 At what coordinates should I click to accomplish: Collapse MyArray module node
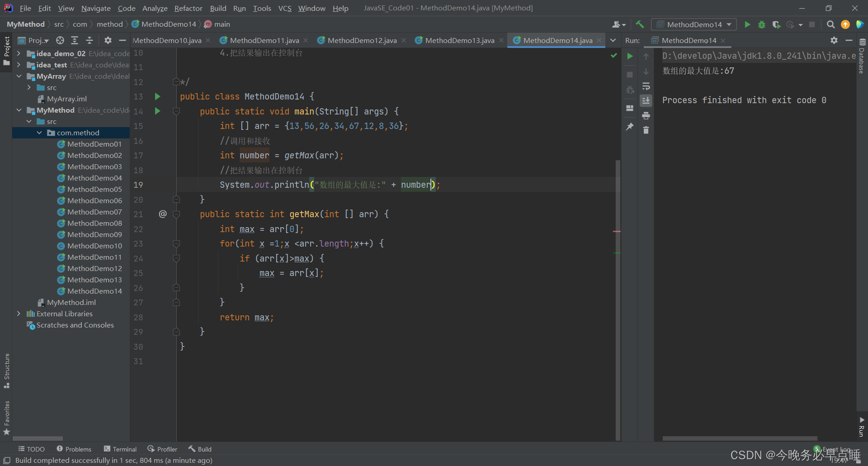point(19,76)
